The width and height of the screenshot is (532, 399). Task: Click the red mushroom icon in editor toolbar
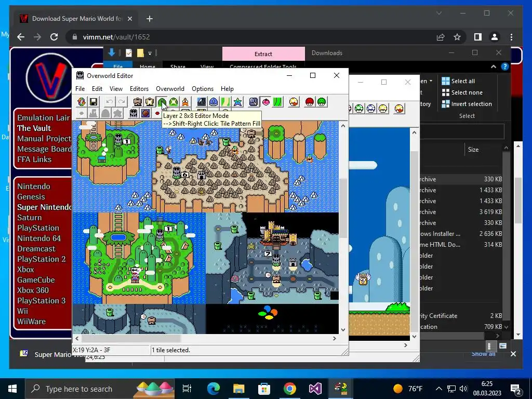[x=310, y=102]
